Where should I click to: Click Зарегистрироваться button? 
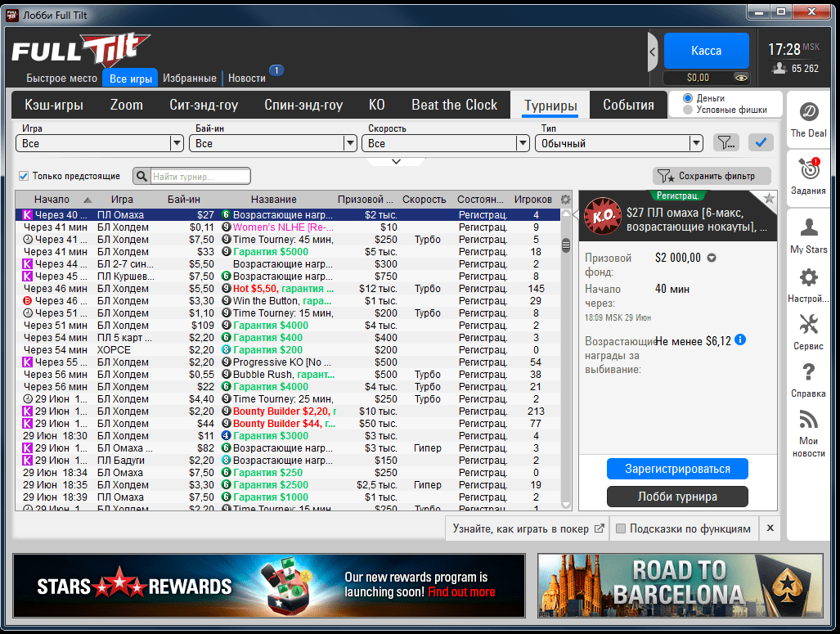pos(677,469)
